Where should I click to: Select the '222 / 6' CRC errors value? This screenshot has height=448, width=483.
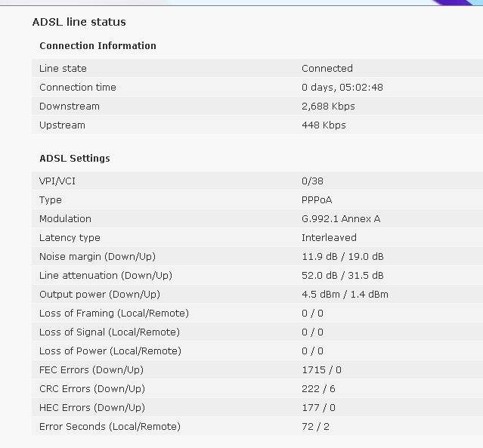coord(318,389)
